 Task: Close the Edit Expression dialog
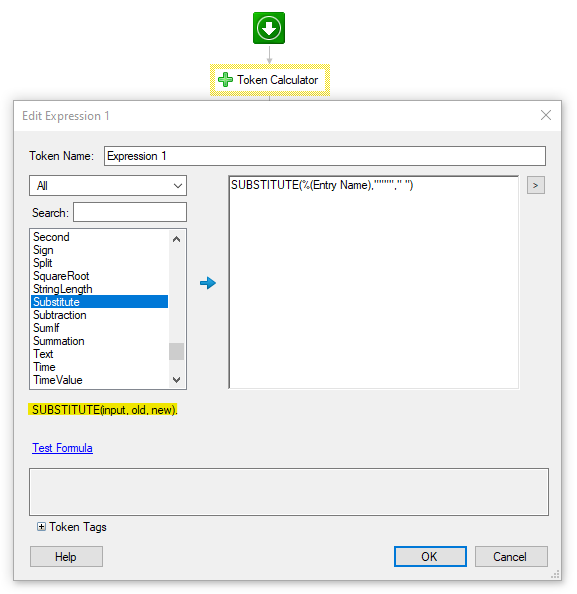(546, 115)
